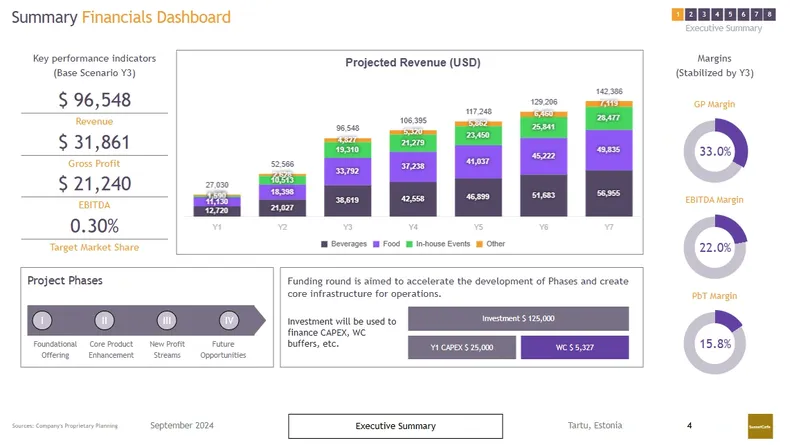Select page indicator number 3
Image resolution: width=792 pixels, height=445 pixels.
point(704,15)
